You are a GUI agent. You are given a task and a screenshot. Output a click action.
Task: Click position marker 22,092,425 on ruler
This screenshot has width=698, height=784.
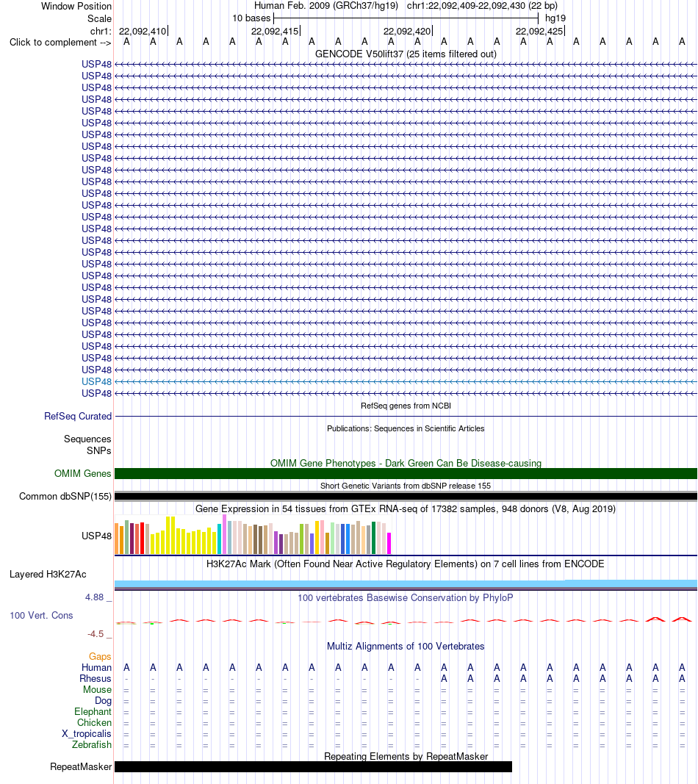539,31
